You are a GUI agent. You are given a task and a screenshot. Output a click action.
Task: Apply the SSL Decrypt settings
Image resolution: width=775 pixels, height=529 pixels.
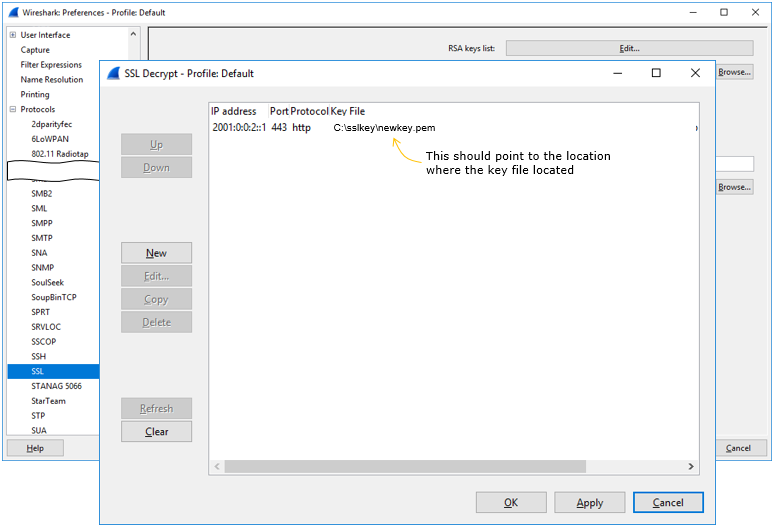click(x=590, y=502)
